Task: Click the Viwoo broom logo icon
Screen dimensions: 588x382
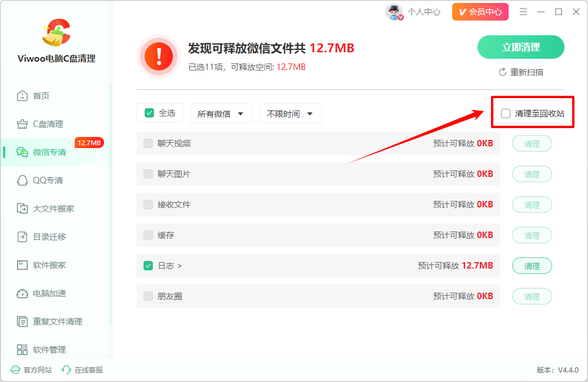Action: coord(56,32)
